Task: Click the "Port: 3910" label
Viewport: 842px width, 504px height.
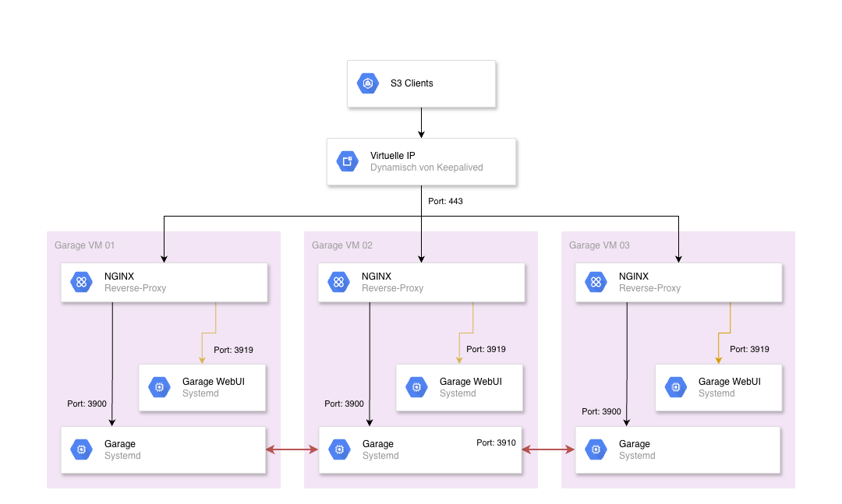Action: [x=496, y=442]
